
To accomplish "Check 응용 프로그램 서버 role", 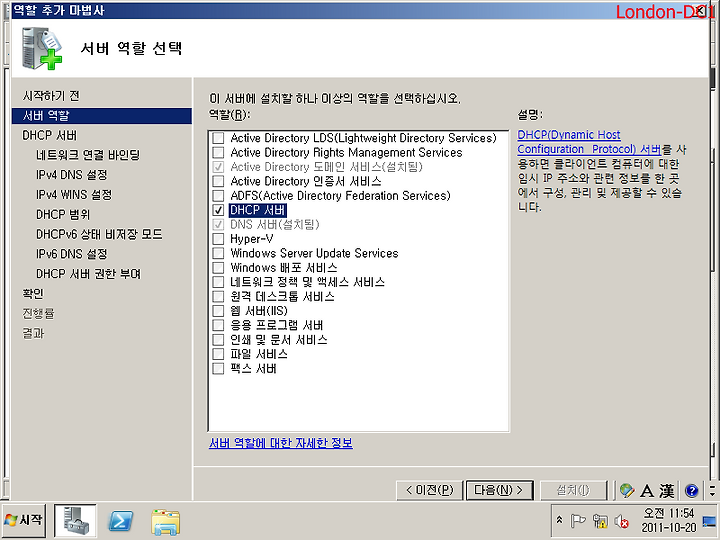I will 218,325.
